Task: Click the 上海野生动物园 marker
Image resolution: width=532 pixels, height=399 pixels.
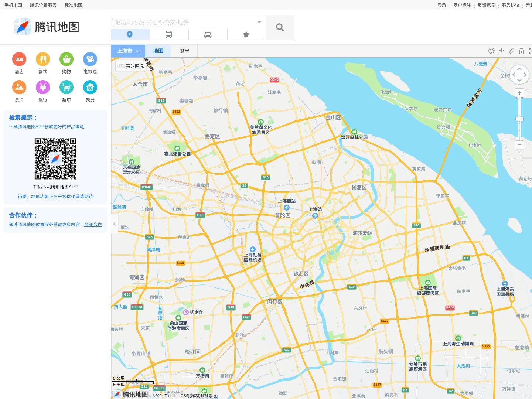Action: click(x=458, y=338)
